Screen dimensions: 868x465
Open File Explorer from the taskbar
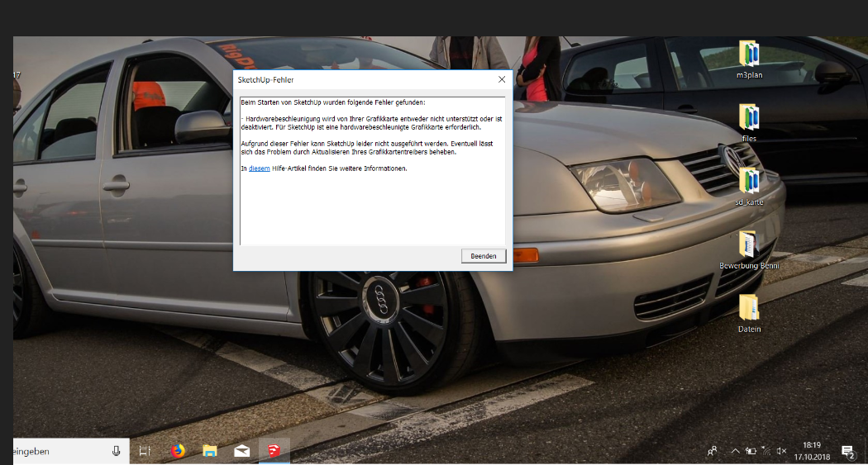point(210,451)
